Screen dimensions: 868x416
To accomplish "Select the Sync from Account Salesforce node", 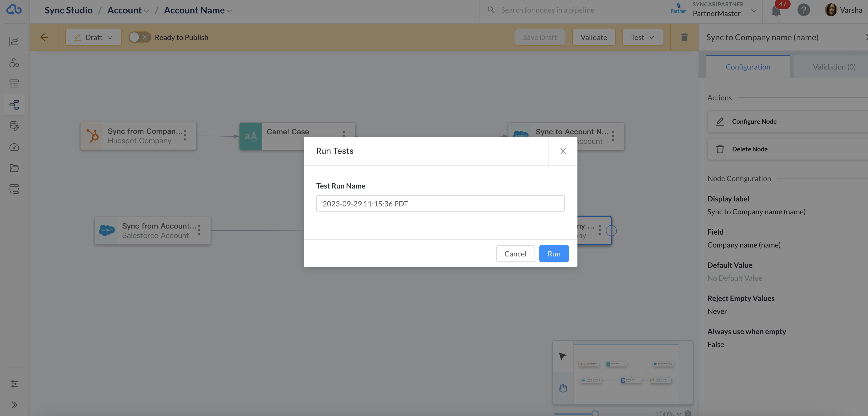I will (x=153, y=231).
